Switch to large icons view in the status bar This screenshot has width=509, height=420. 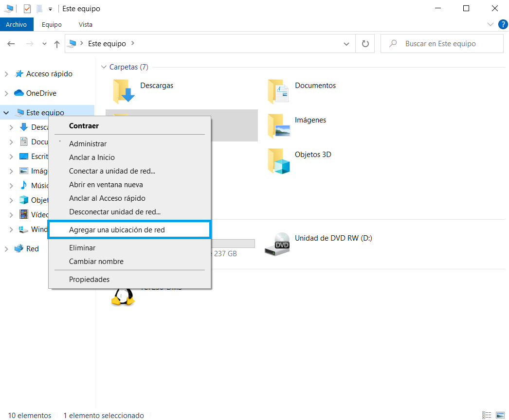pyautogui.click(x=500, y=415)
